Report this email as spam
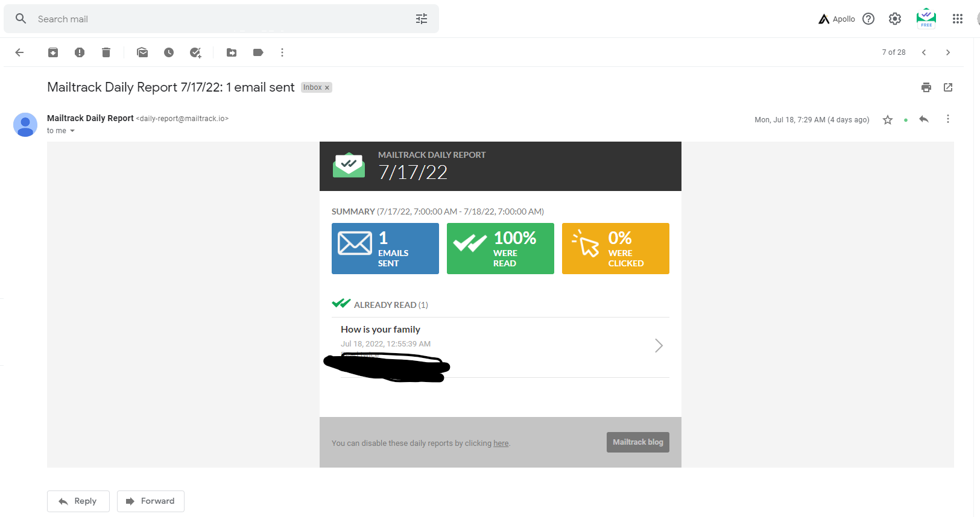 coord(80,52)
